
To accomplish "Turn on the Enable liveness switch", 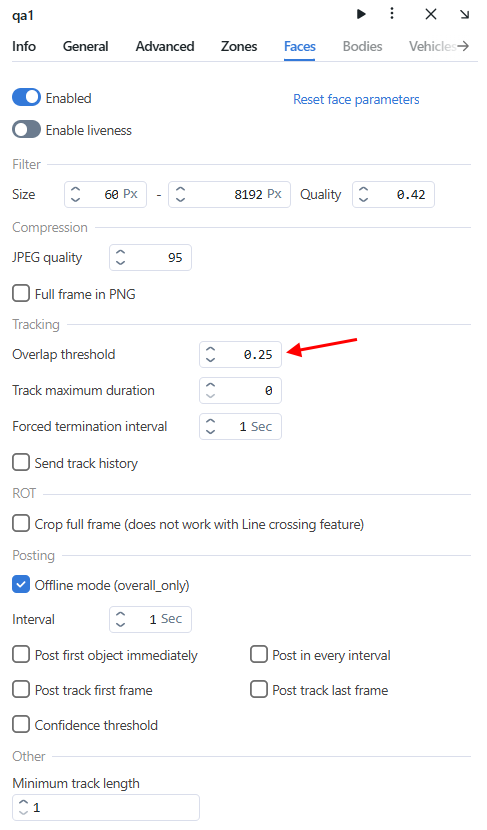I will click(x=26, y=130).
